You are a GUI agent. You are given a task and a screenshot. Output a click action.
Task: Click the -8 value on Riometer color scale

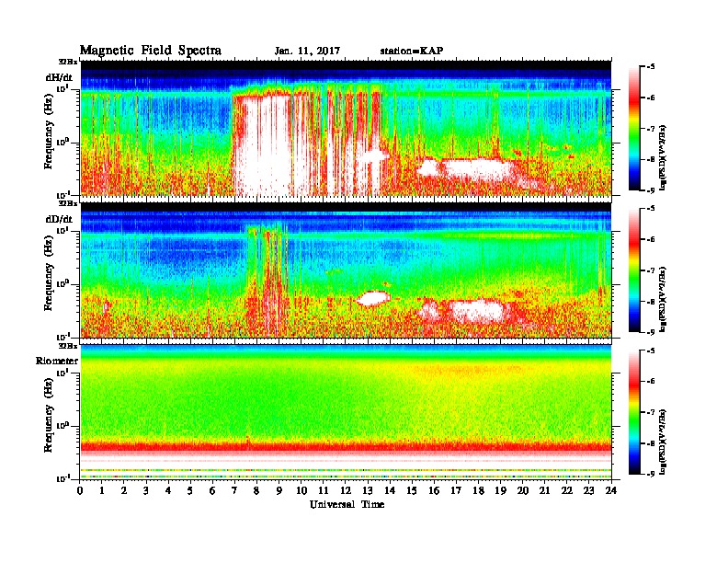(651, 443)
